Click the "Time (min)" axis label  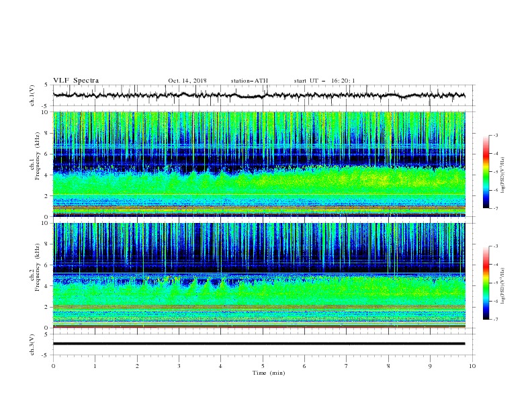[269, 373]
